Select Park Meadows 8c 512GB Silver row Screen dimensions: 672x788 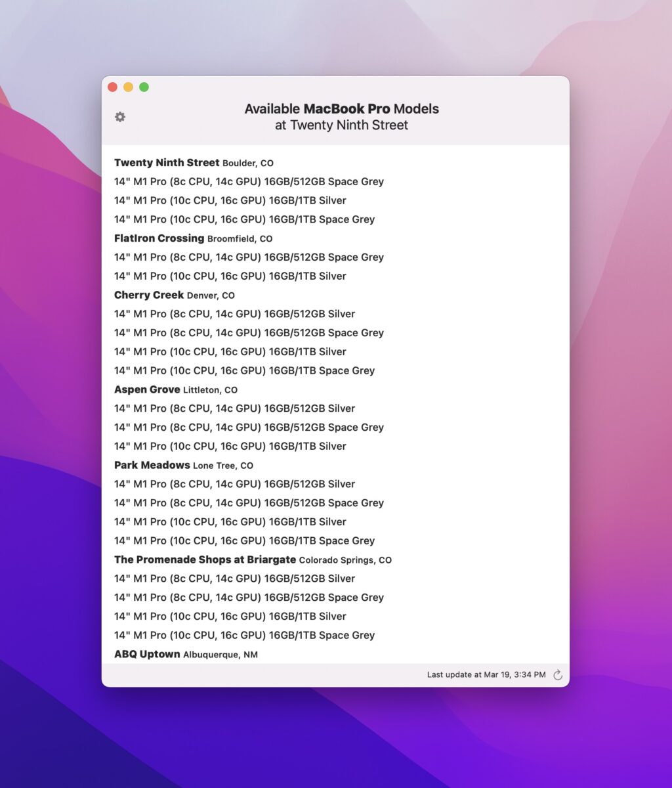tap(234, 484)
